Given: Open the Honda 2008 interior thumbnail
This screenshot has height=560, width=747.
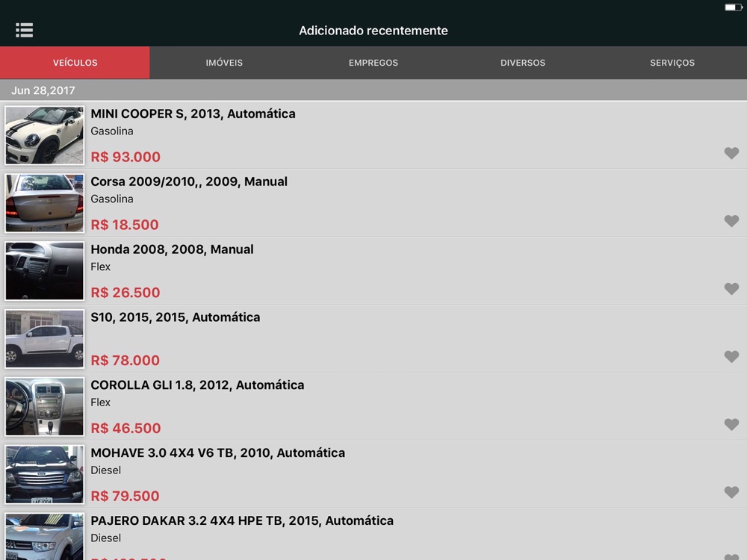Looking at the screenshot, I should tap(44, 271).
